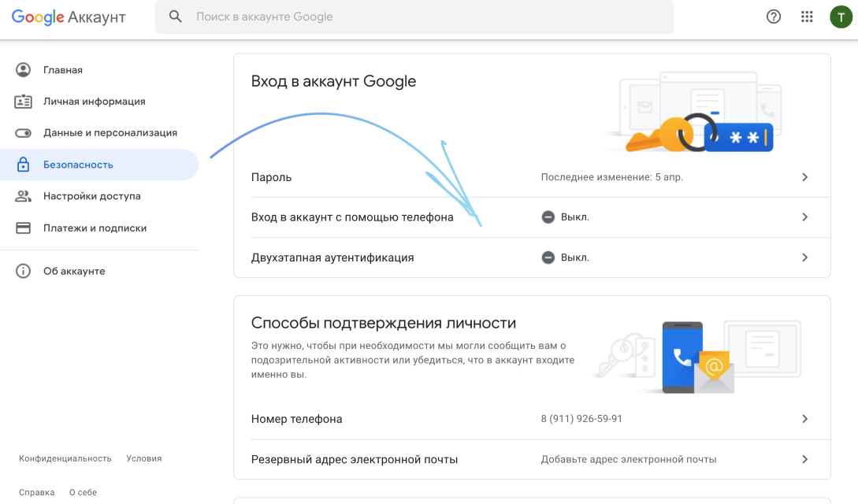This screenshot has width=858, height=504.
Task: Click the Главная person icon
Action: (x=23, y=70)
